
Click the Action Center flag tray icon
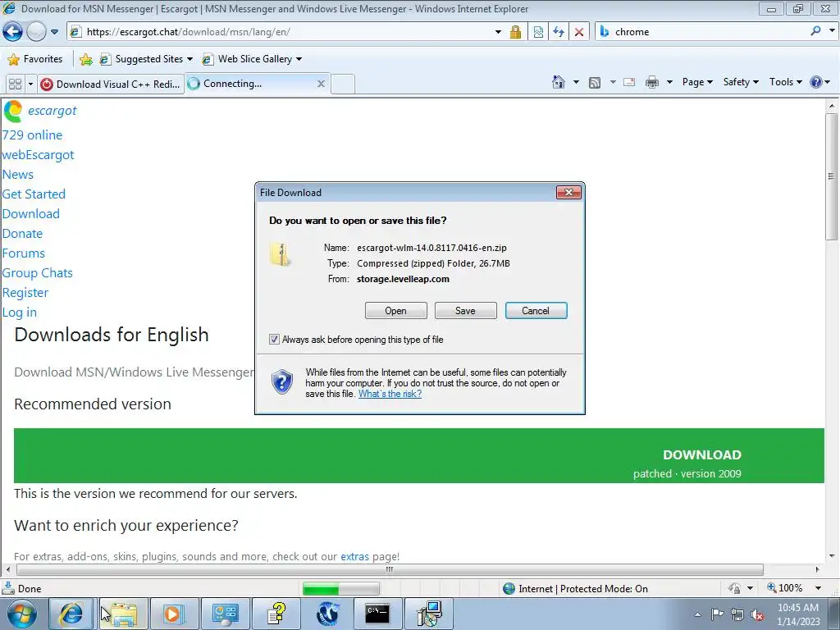pos(717,614)
